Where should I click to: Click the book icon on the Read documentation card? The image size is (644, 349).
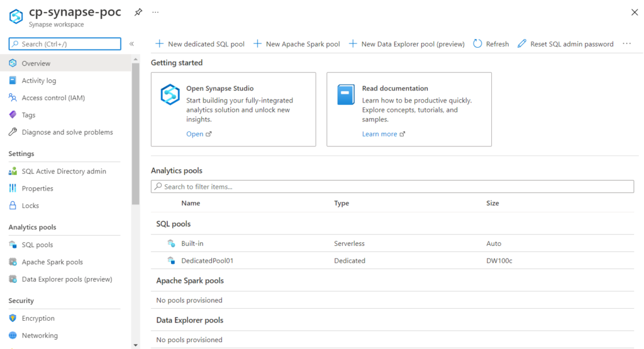point(346,94)
